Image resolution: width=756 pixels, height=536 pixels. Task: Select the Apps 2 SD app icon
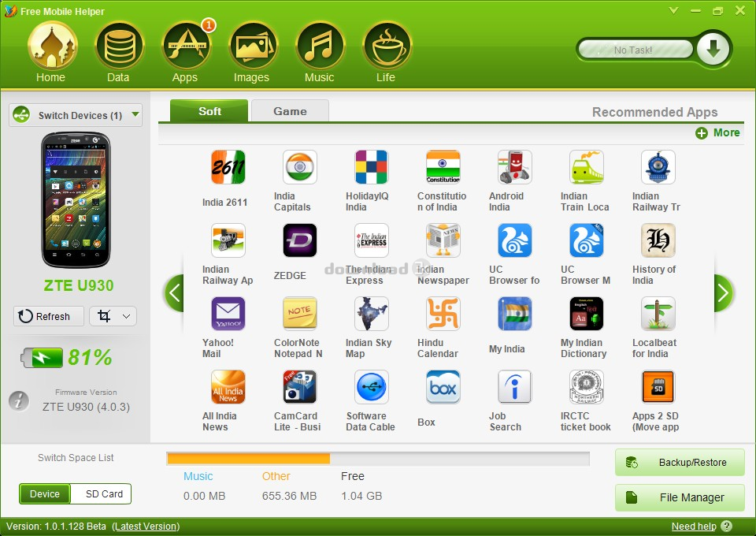click(658, 387)
